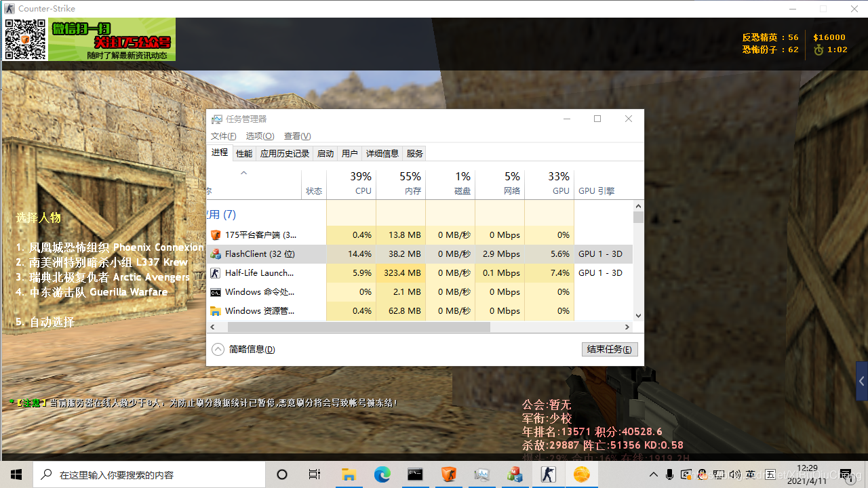Click the Windows 资源管理器 process icon
Screen dimensions: 868x488
pyautogui.click(x=216, y=311)
